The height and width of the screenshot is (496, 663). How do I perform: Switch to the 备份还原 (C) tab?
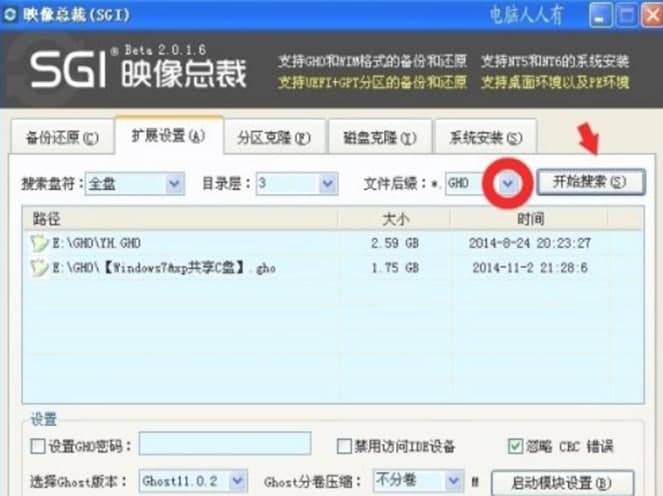tap(62, 137)
